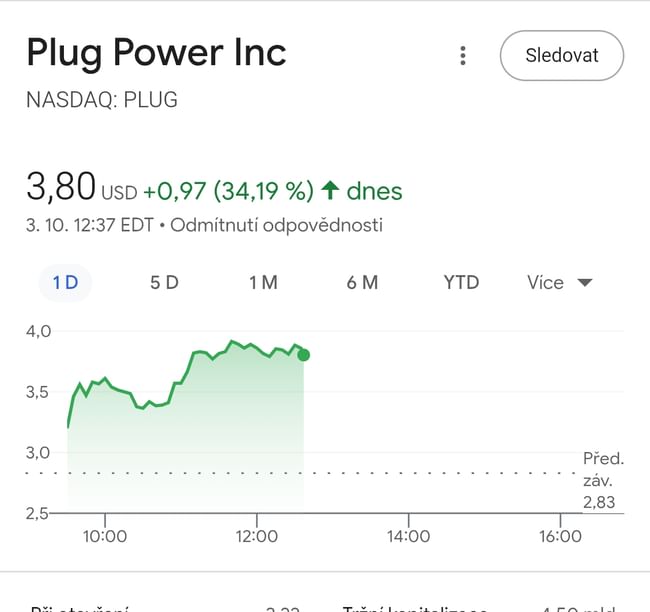Click the dropdown arrow beside Více
This screenshot has height=612, width=650.
585,283
